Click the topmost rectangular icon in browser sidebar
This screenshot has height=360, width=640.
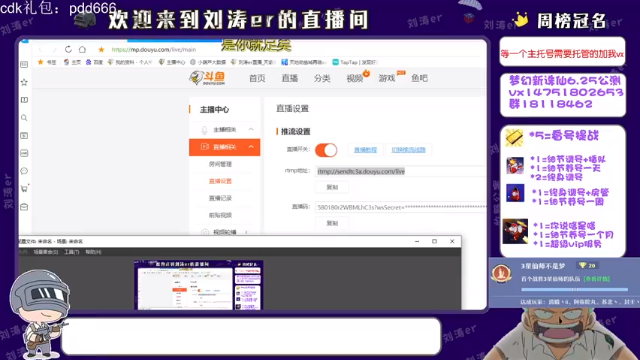(24, 64)
